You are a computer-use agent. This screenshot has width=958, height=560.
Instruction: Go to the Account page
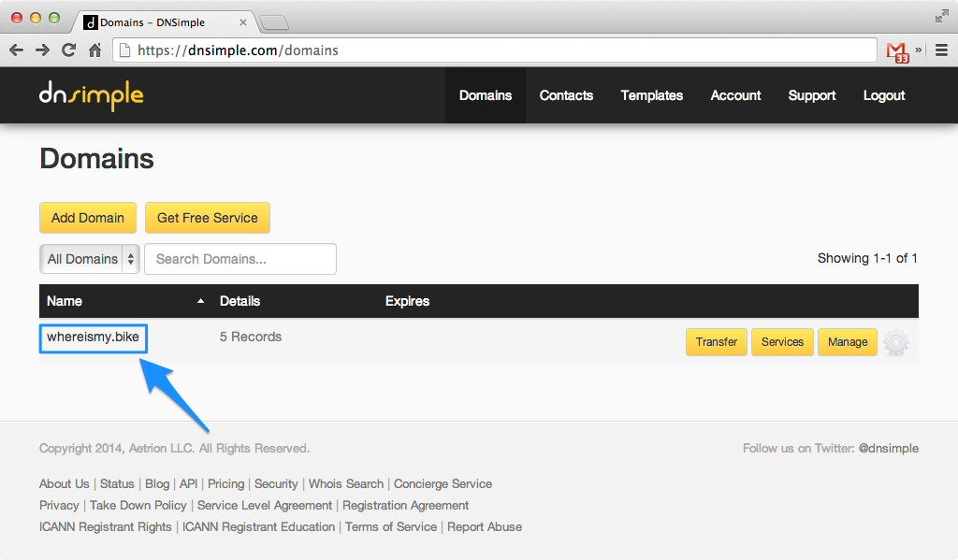735,95
